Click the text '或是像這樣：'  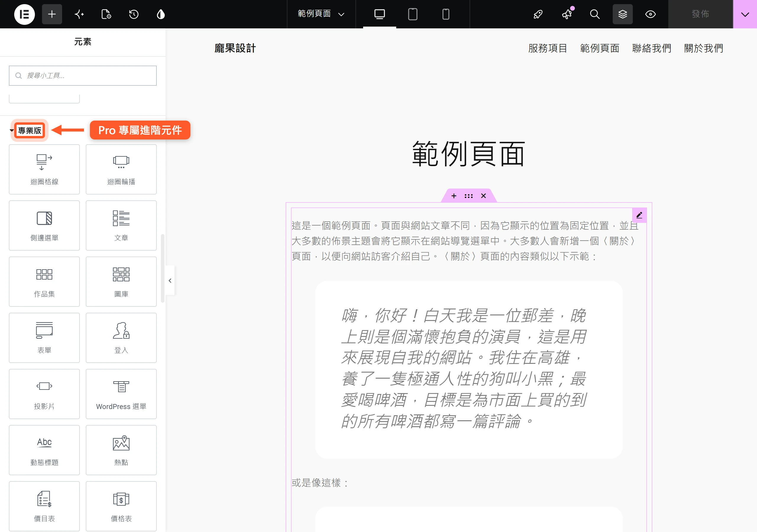(x=320, y=483)
